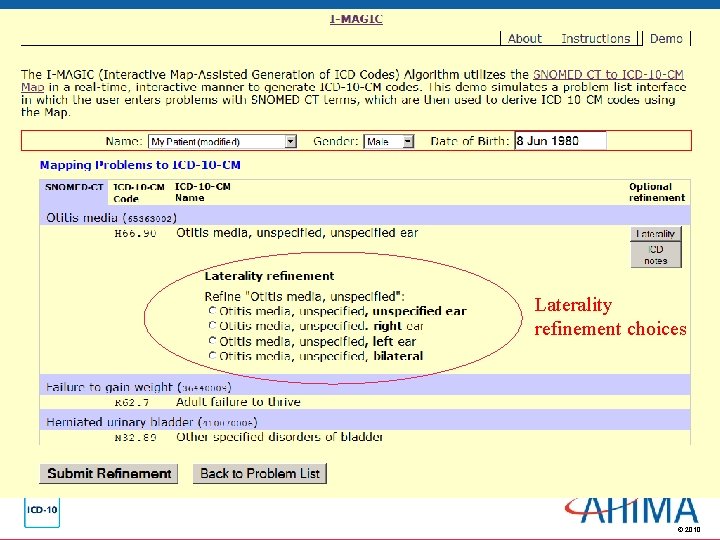Click the R62.7 code
This screenshot has height=540, width=720.
132,403
